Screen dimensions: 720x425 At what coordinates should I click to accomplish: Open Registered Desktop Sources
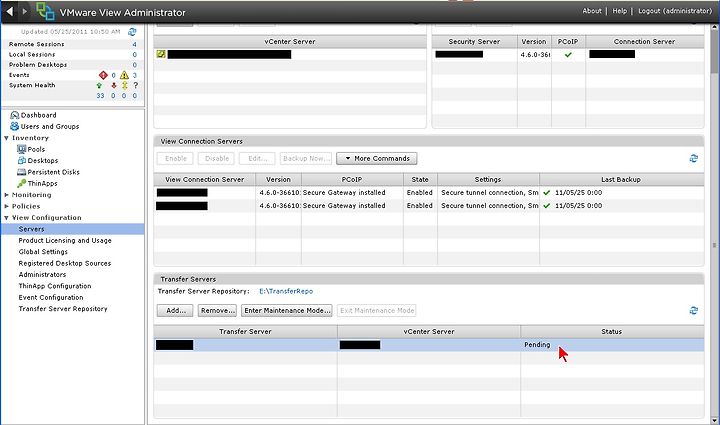point(65,263)
